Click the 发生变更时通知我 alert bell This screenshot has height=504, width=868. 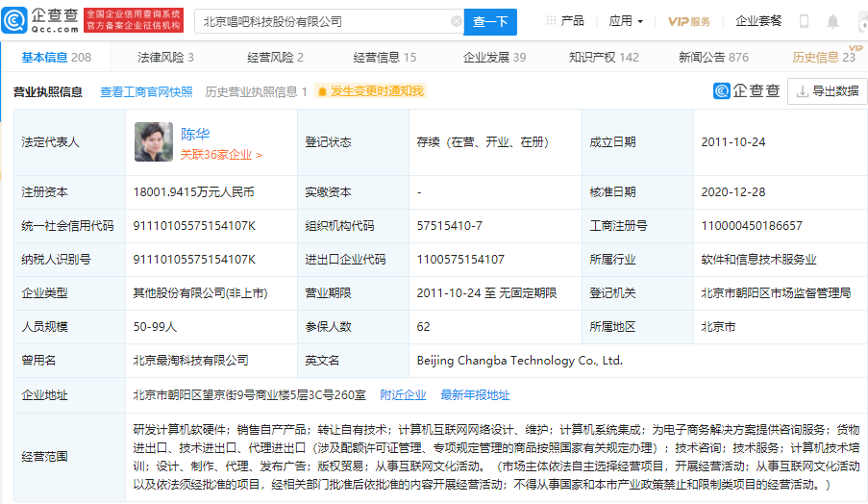370,91
